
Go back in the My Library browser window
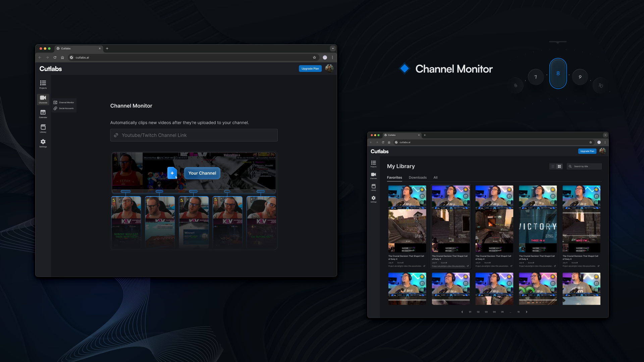click(x=371, y=142)
